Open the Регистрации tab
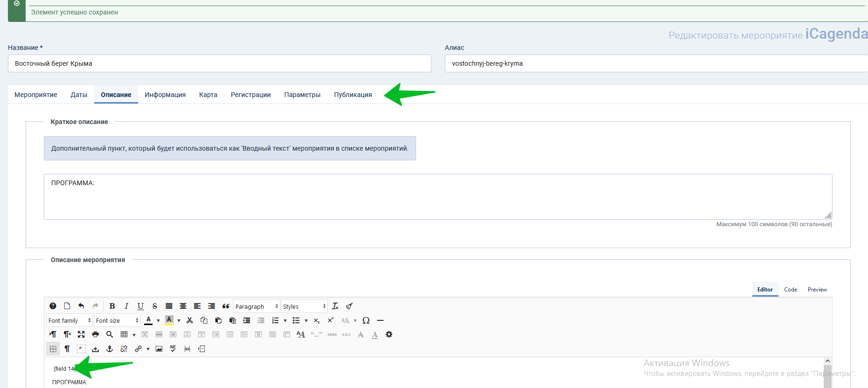 [x=250, y=95]
